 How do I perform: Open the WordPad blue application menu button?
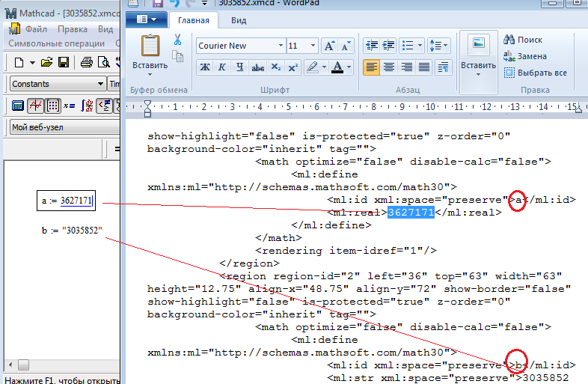(147, 19)
